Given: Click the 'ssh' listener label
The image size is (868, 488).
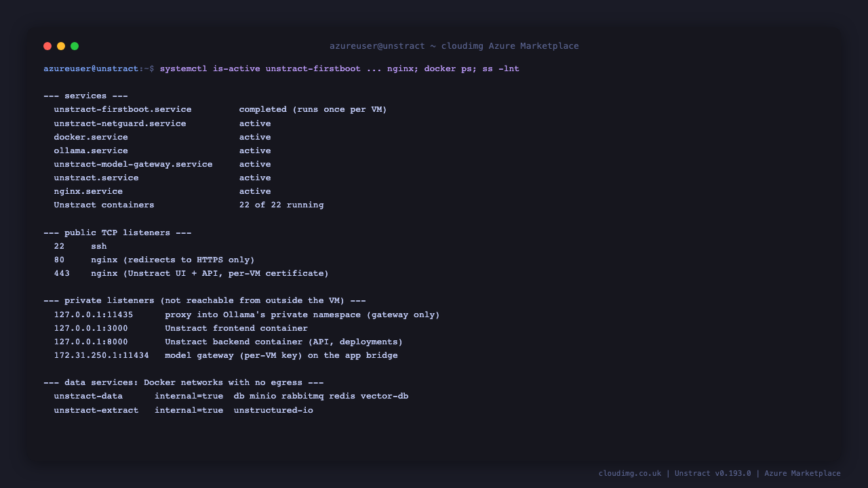Looking at the screenshot, I should pyautogui.click(x=99, y=246).
